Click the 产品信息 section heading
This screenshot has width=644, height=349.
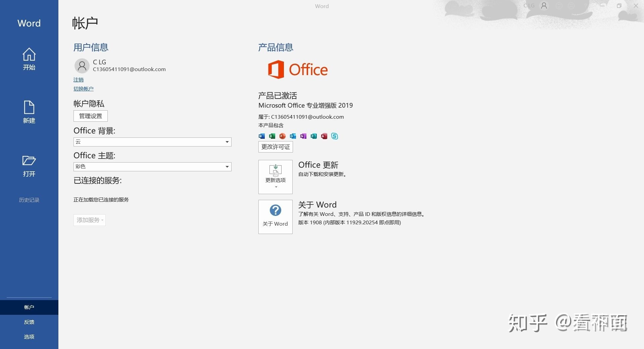click(276, 47)
